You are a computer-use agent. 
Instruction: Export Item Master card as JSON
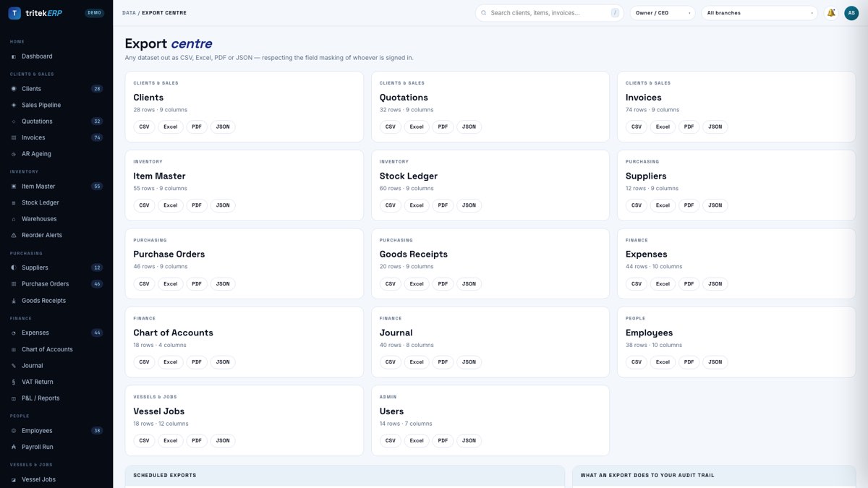point(223,205)
